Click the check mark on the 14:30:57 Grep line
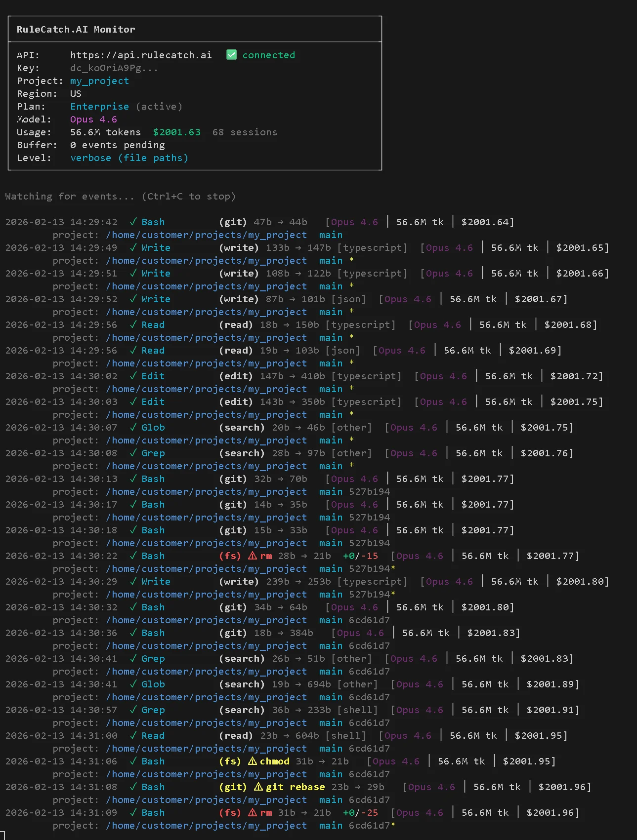This screenshot has width=637, height=840. coord(133,710)
